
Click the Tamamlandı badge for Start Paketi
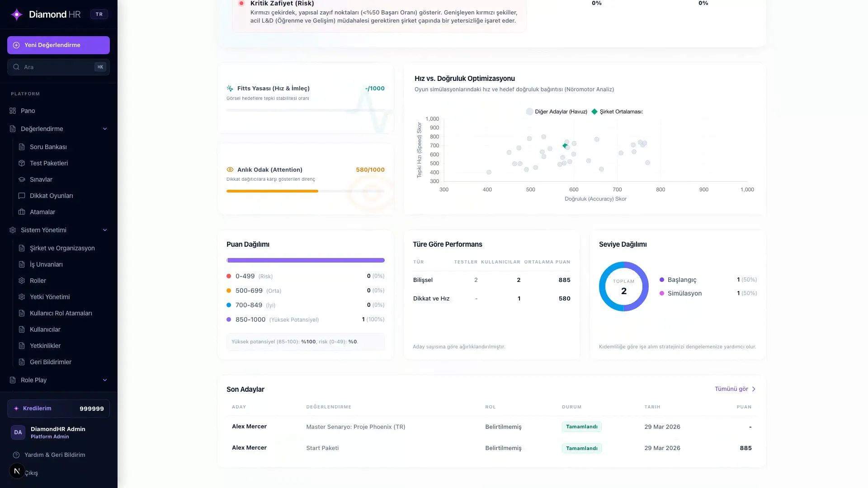[x=581, y=448]
